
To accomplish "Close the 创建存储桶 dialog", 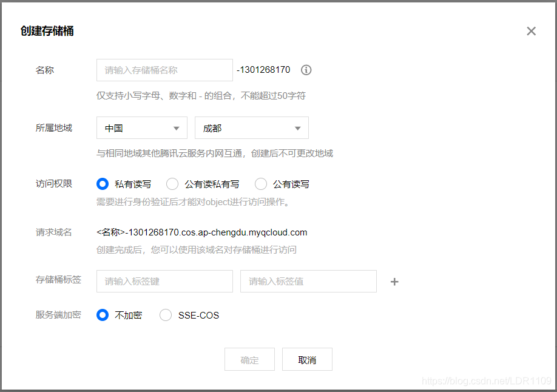I will point(531,31).
